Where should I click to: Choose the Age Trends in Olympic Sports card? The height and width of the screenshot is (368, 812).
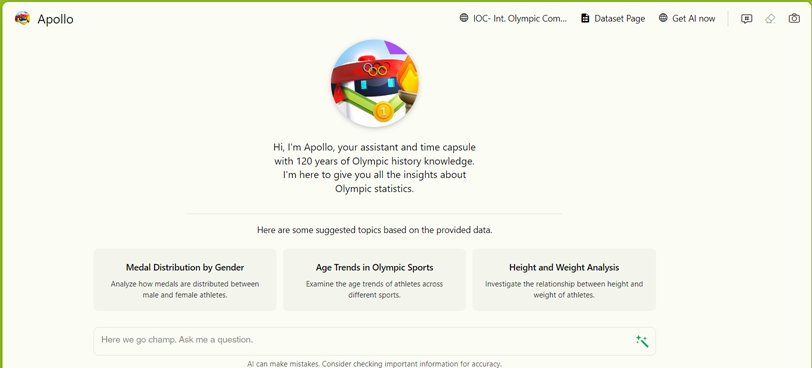coord(374,280)
